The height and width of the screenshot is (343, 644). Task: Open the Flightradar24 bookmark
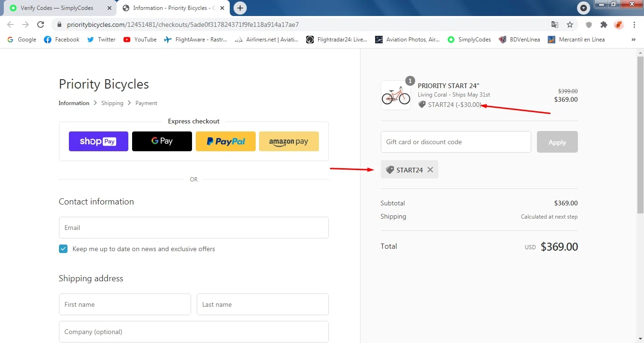point(337,40)
